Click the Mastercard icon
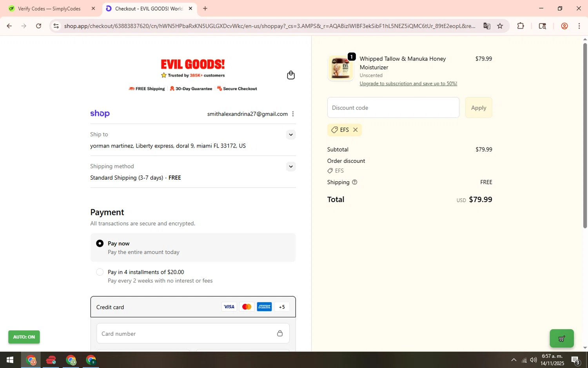 (247, 307)
